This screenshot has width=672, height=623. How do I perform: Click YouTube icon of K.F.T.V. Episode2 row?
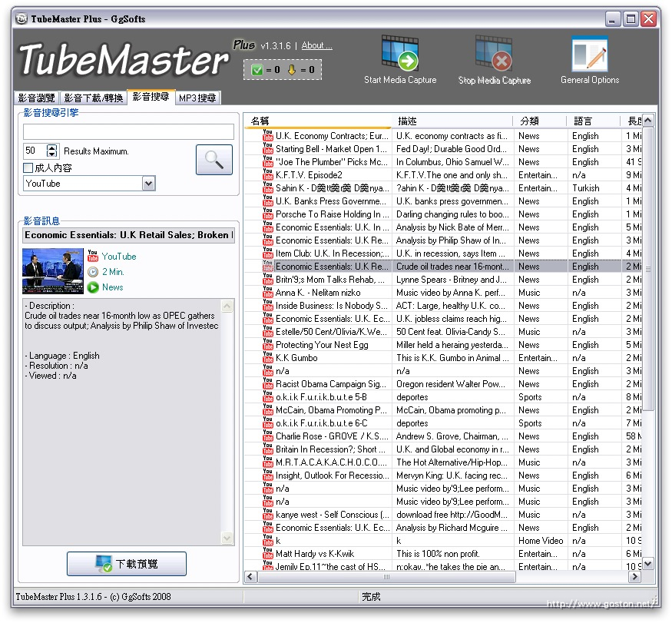[x=268, y=174]
